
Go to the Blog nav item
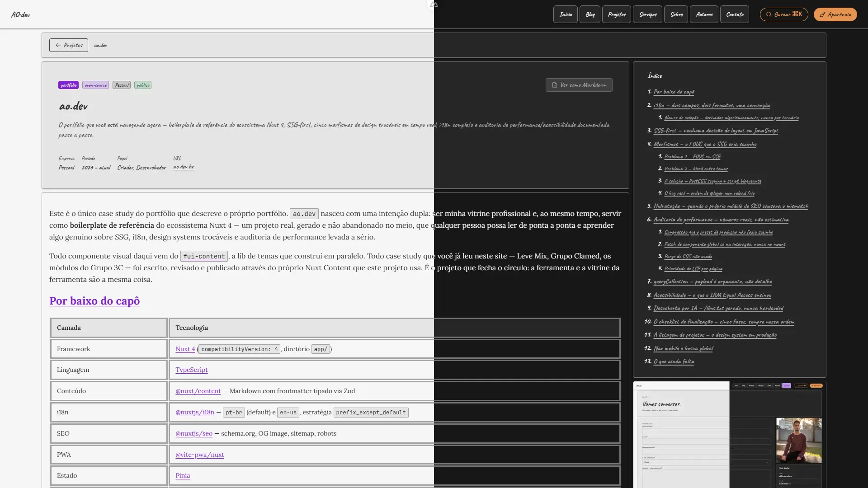point(590,14)
